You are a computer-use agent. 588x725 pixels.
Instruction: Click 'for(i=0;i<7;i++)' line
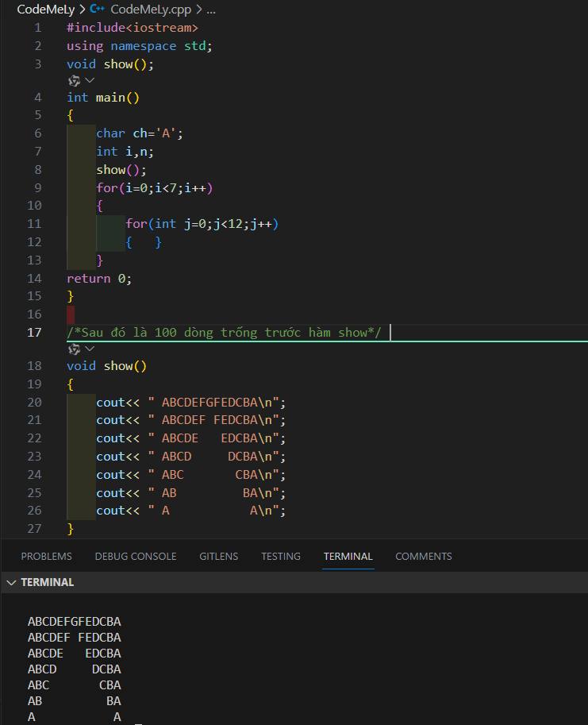click(x=154, y=188)
